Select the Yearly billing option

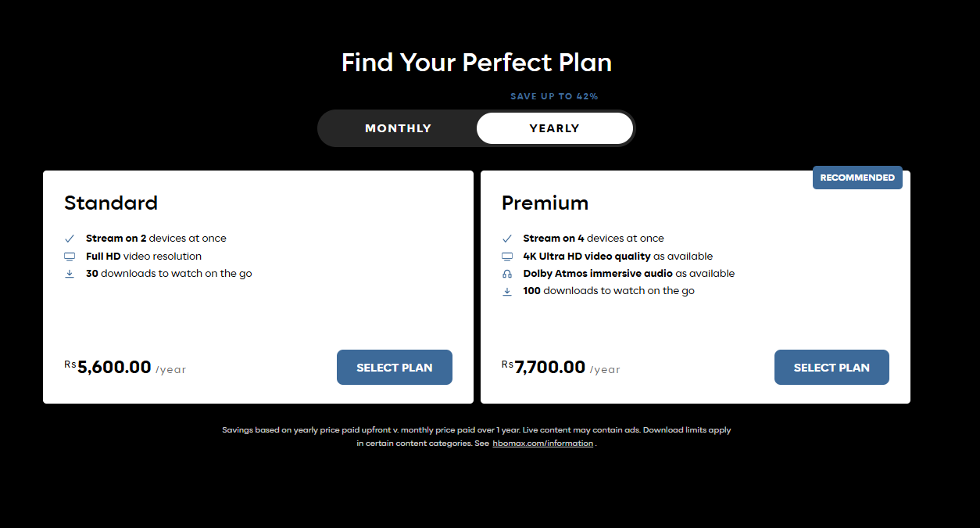click(554, 128)
